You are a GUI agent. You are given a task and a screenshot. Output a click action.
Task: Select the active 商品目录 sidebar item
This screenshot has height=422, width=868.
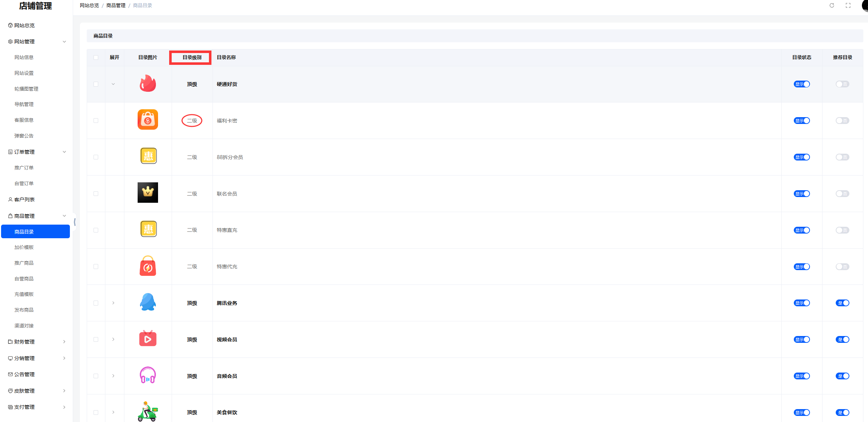[x=35, y=231]
